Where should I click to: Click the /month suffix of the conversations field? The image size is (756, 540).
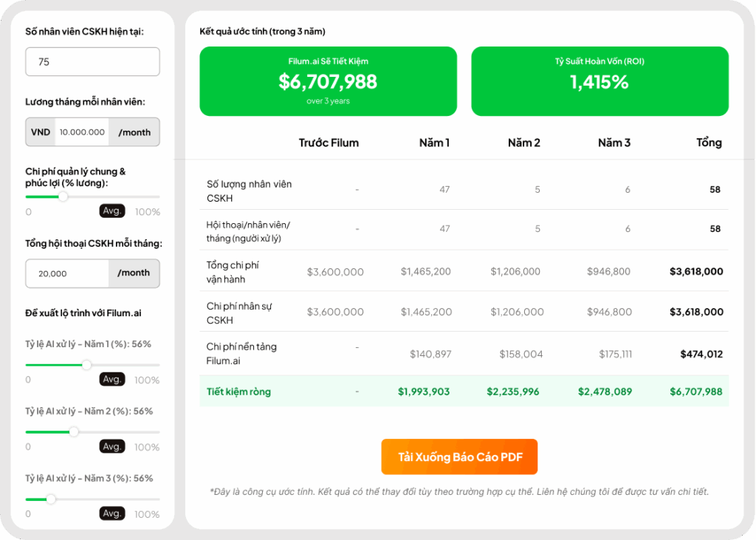[134, 273]
